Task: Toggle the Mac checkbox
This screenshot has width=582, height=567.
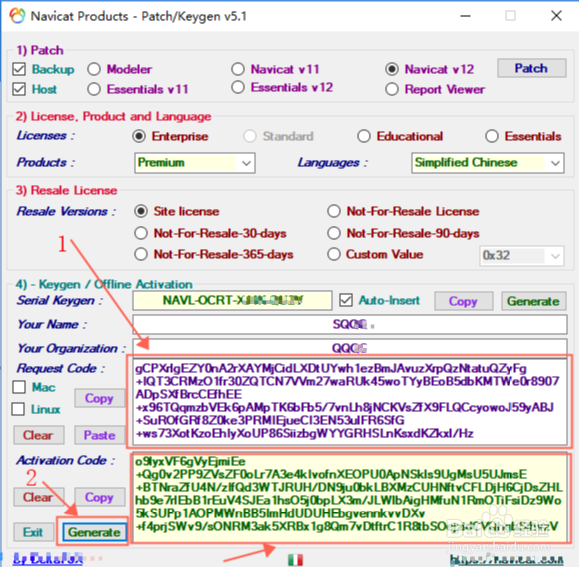Action: point(19,387)
